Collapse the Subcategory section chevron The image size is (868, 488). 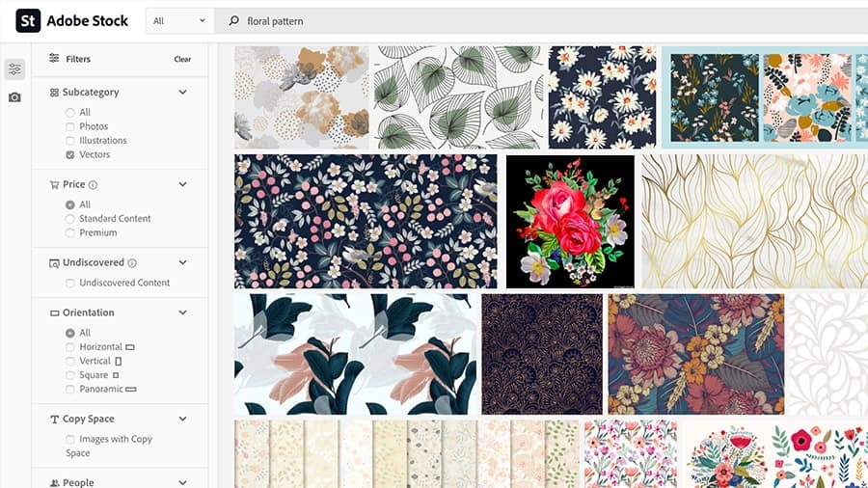click(x=182, y=92)
